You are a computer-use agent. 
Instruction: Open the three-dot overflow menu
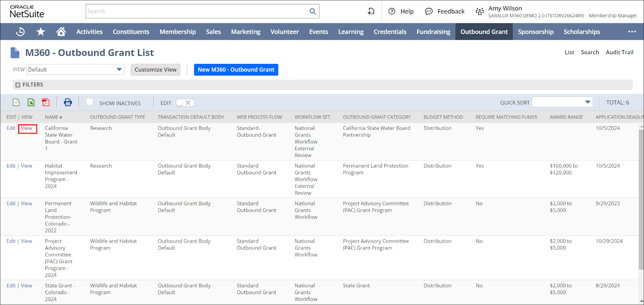click(632, 32)
